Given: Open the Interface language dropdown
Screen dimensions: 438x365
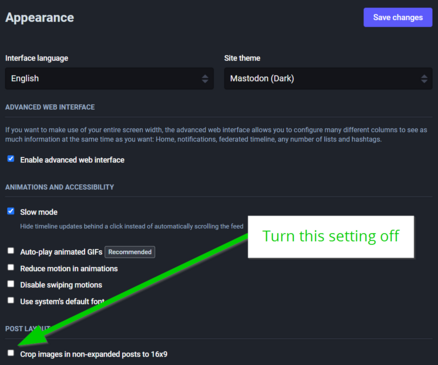Looking at the screenshot, I should click(109, 78).
